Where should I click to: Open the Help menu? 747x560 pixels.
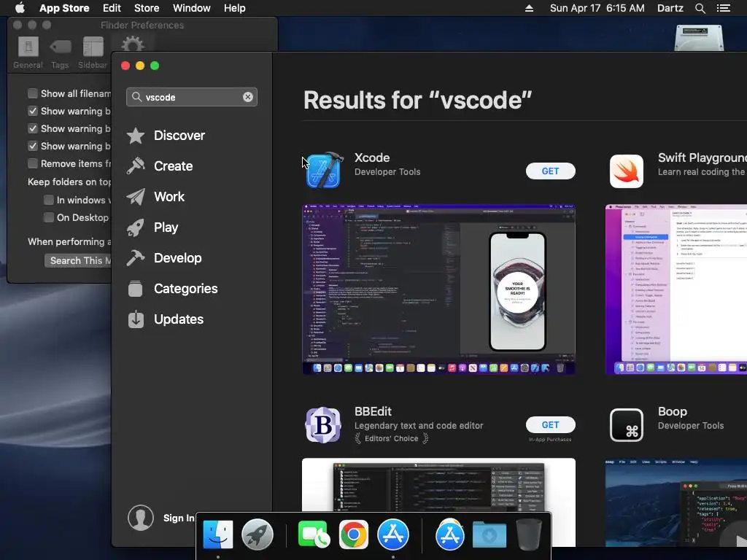[x=235, y=8]
